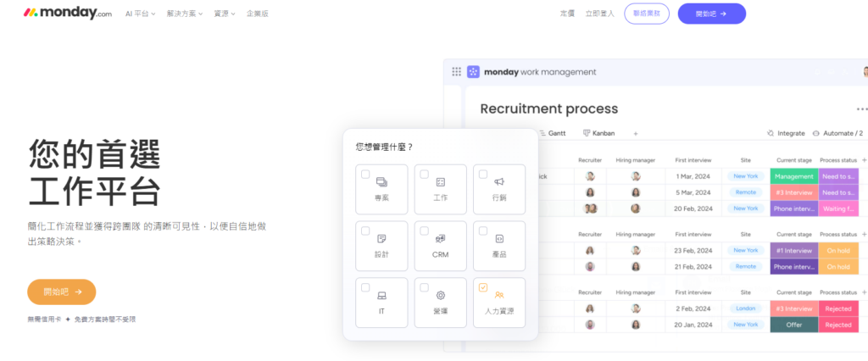Image resolution: width=868 pixels, height=361 pixels.
Task: Click the IT laptop icon
Action: tap(381, 295)
